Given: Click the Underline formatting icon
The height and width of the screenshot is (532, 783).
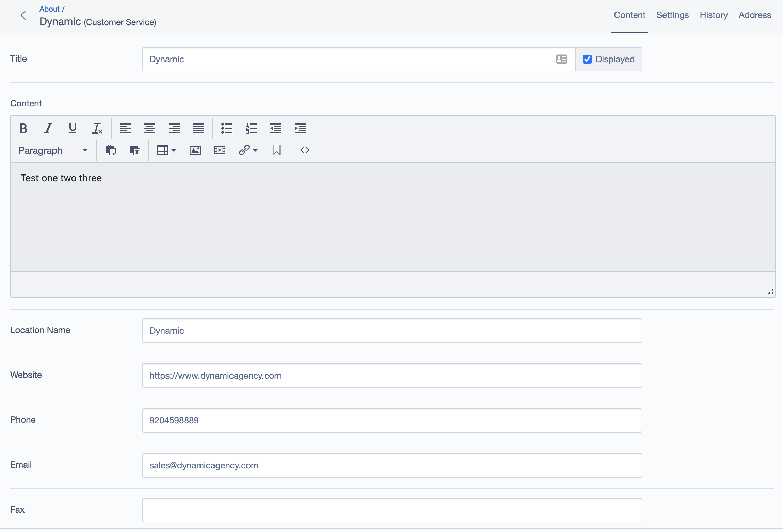Looking at the screenshot, I should [72, 128].
